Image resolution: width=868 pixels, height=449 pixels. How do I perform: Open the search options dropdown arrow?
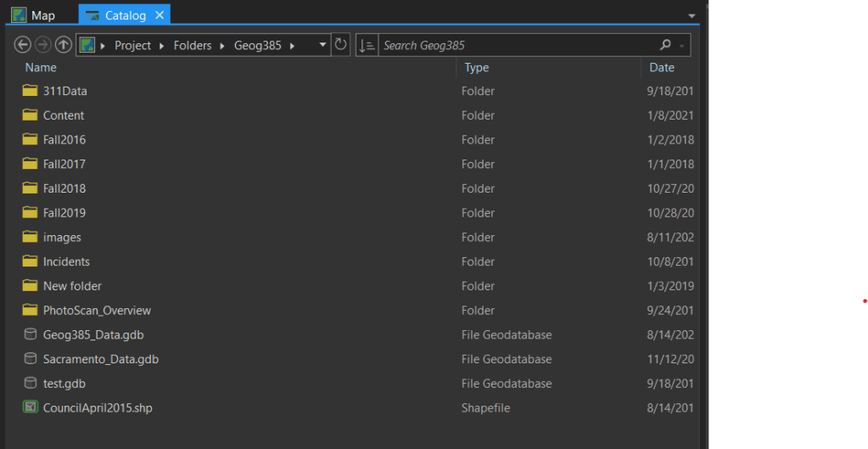click(682, 45)
